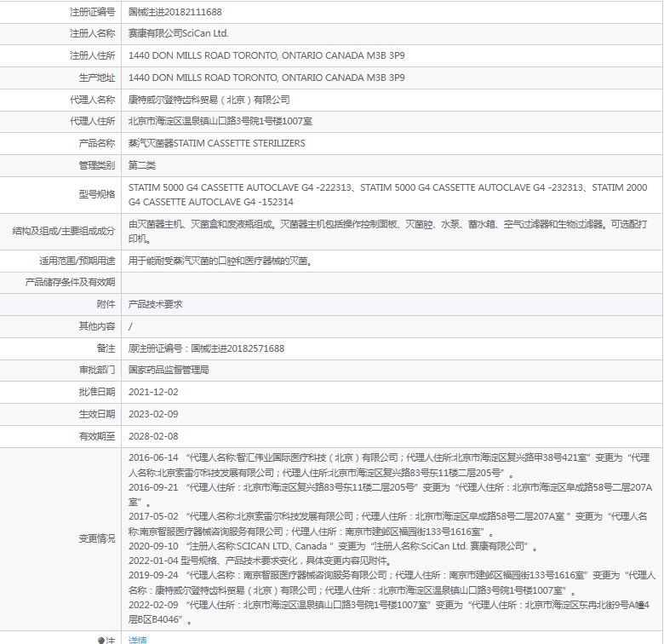Click the 注册人住所 address value
Image resolution: width=664 pixels, height=644 pixels.
pos(266,55)
